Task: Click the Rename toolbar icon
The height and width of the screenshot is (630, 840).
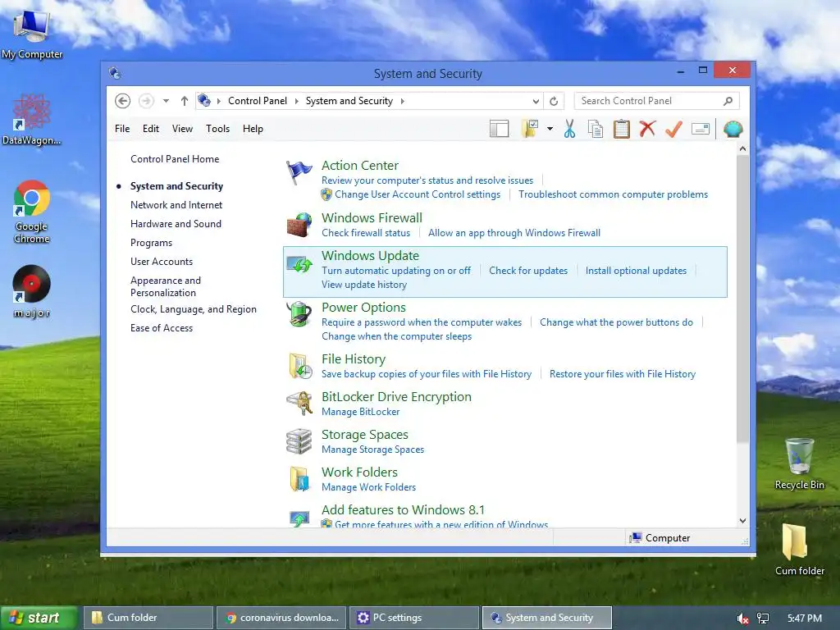Action: (701, 129)
